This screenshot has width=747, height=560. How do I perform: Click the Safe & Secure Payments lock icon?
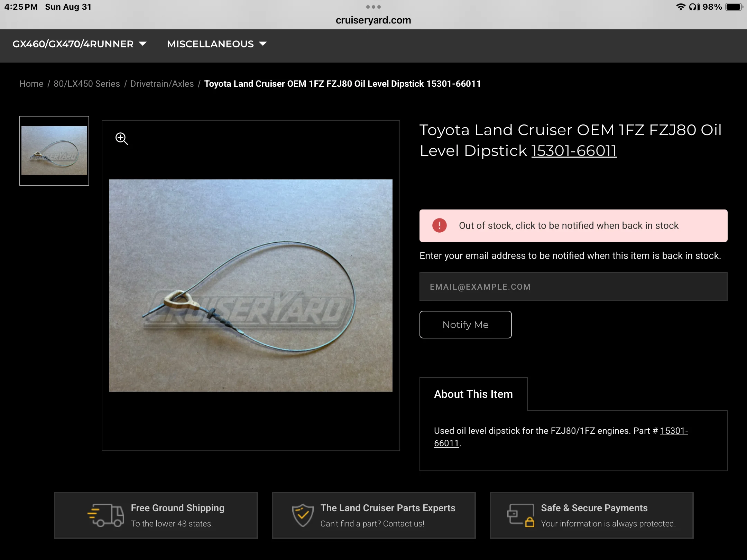[x=520, y=515]
